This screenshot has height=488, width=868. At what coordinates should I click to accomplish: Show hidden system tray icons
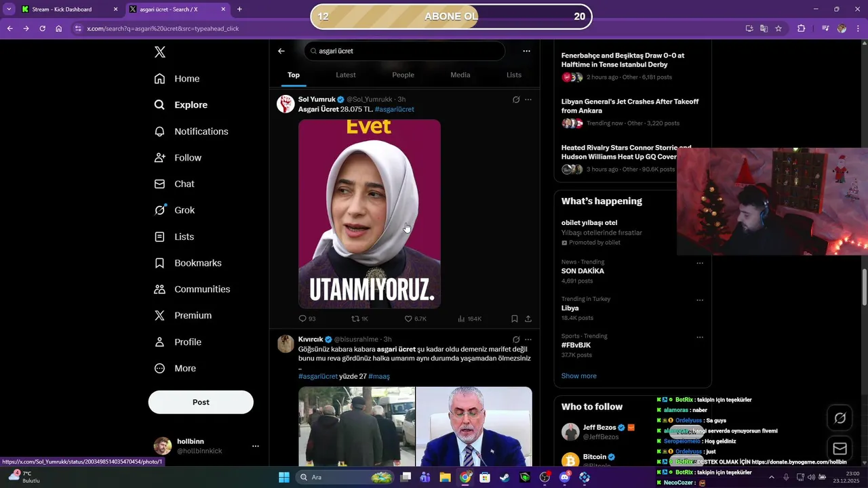(x=771, y=477)
